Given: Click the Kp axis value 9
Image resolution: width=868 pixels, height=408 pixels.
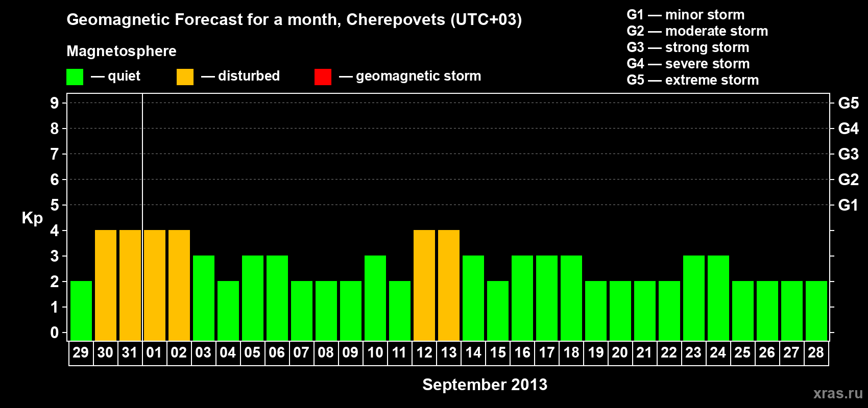Looking at the screenshot, I should point(54,103).
